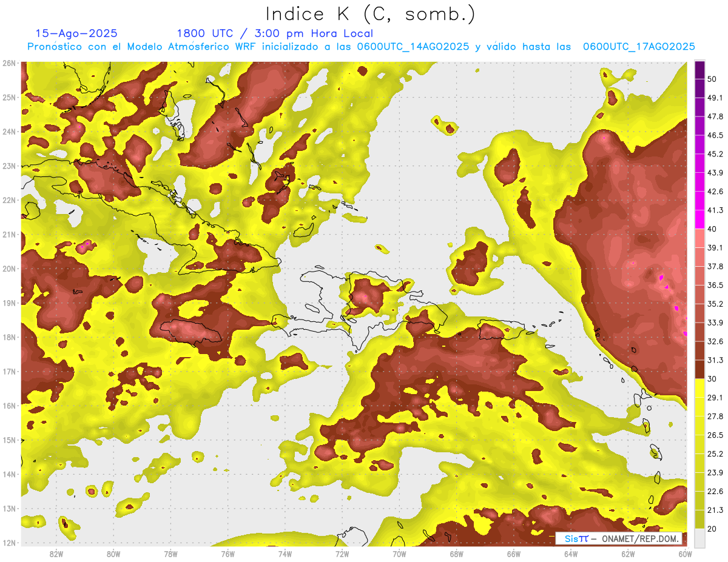Click the color bar value '33.9'
728x562 pixels.
[715, 323]
